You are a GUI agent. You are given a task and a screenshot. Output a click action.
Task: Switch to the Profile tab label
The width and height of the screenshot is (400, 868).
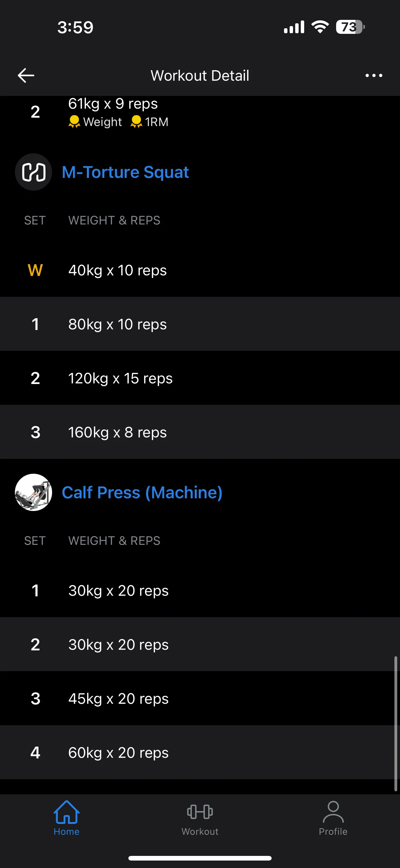tap(333, 832)
